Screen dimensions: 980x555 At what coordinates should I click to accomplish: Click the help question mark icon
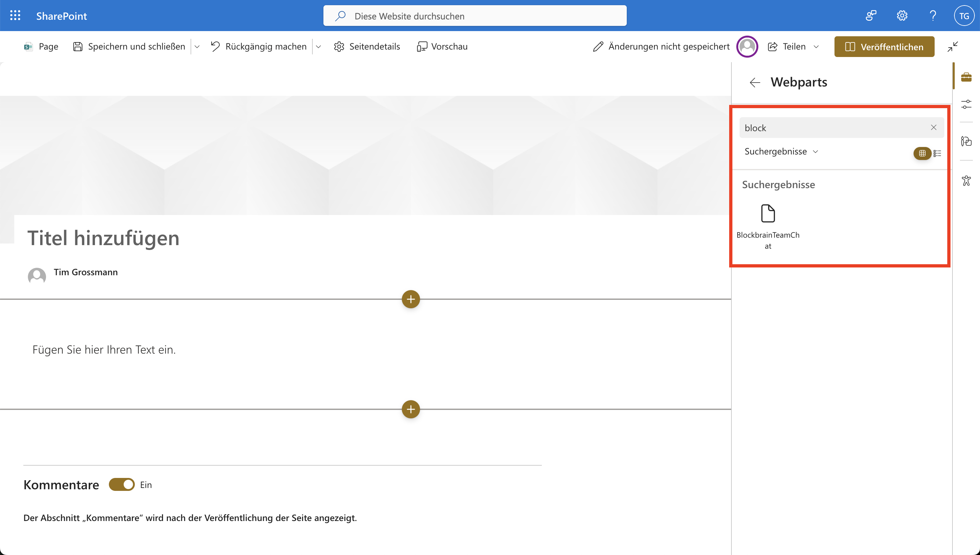(x=933, y=16)
